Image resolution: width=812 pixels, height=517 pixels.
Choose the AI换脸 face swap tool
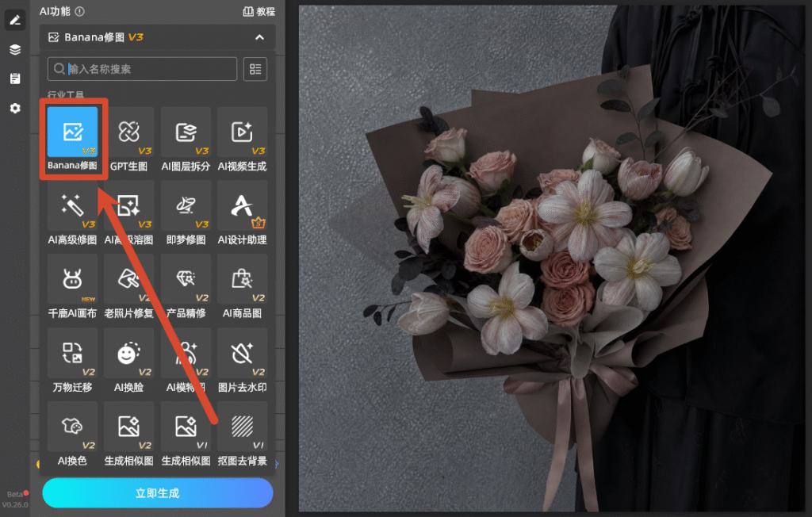tap(129, 354)
